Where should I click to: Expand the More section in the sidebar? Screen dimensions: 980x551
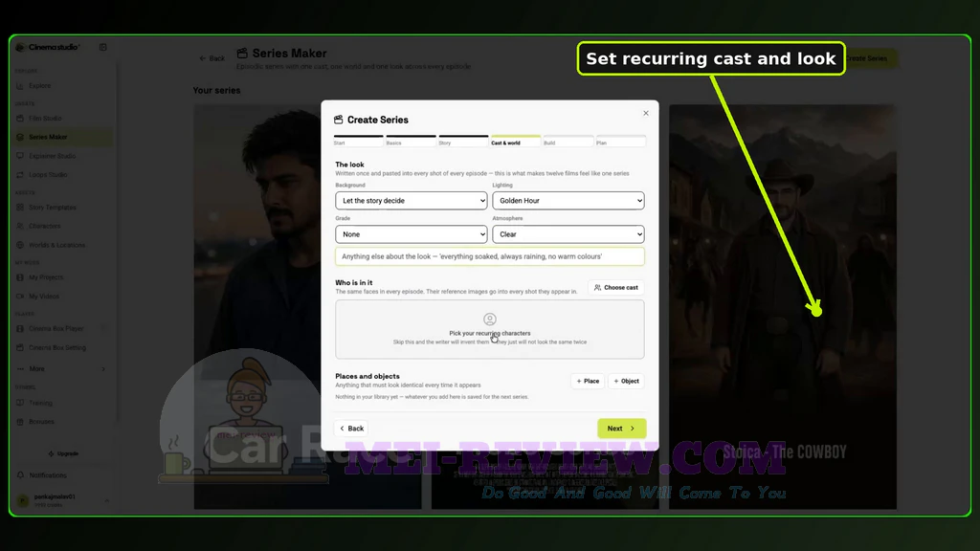pyautogui.click(x=61, y=368)
